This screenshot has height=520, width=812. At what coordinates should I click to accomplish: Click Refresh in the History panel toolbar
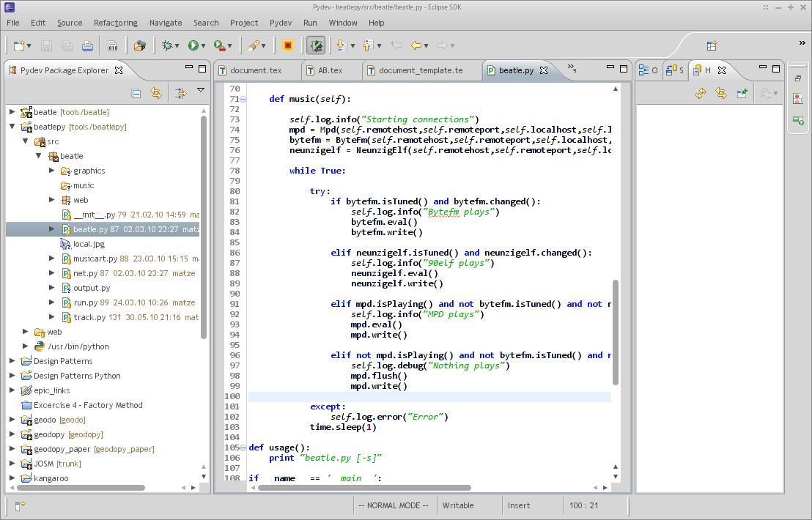701,93
